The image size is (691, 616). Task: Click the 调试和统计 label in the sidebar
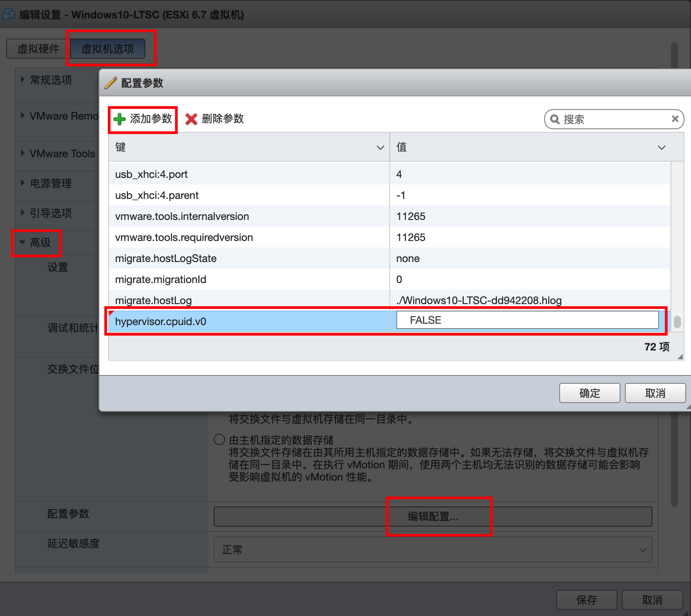73,328
